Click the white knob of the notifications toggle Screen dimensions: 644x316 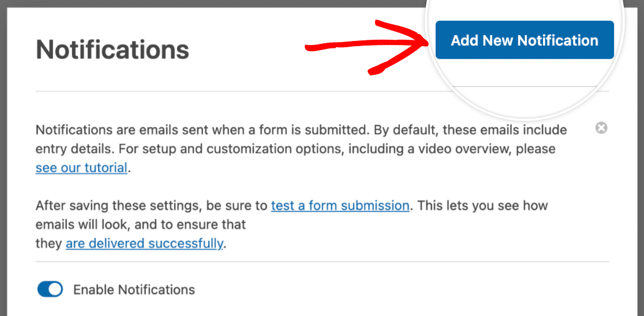point(55,289)
